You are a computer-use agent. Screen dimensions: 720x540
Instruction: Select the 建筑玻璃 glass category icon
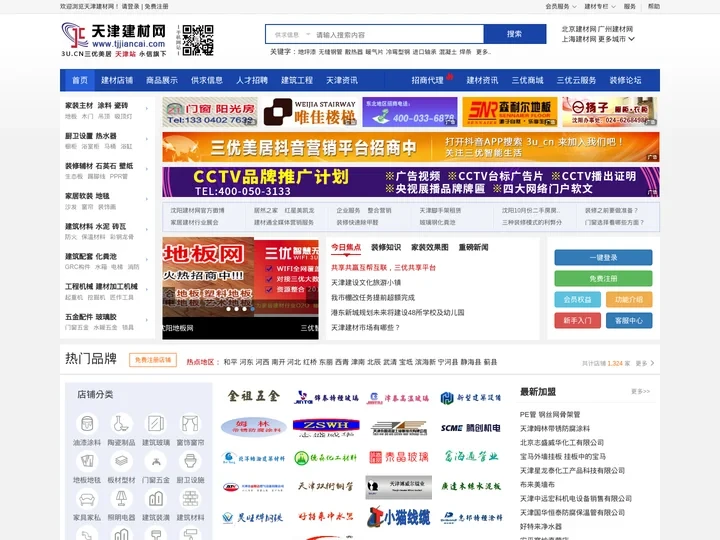click(156, 424)
